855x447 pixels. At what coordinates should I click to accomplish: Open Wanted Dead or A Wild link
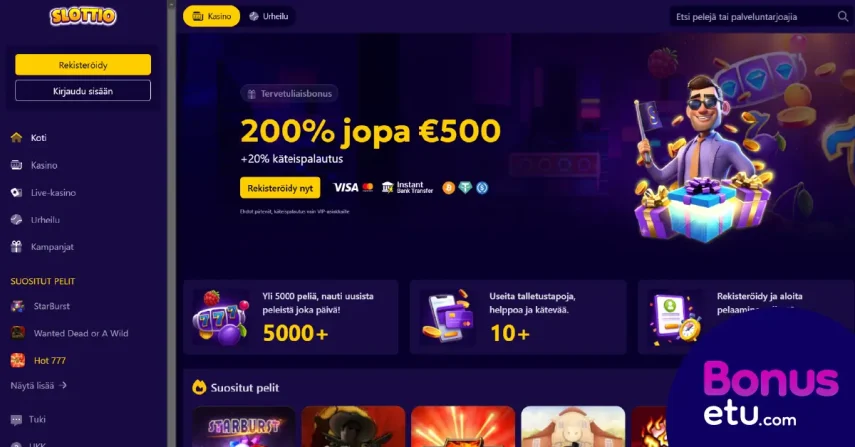(x=81, y=333)
